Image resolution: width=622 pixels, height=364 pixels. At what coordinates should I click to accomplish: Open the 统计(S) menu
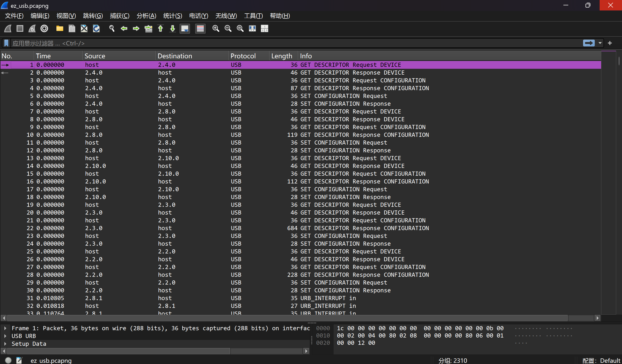[x=173, y=16]
